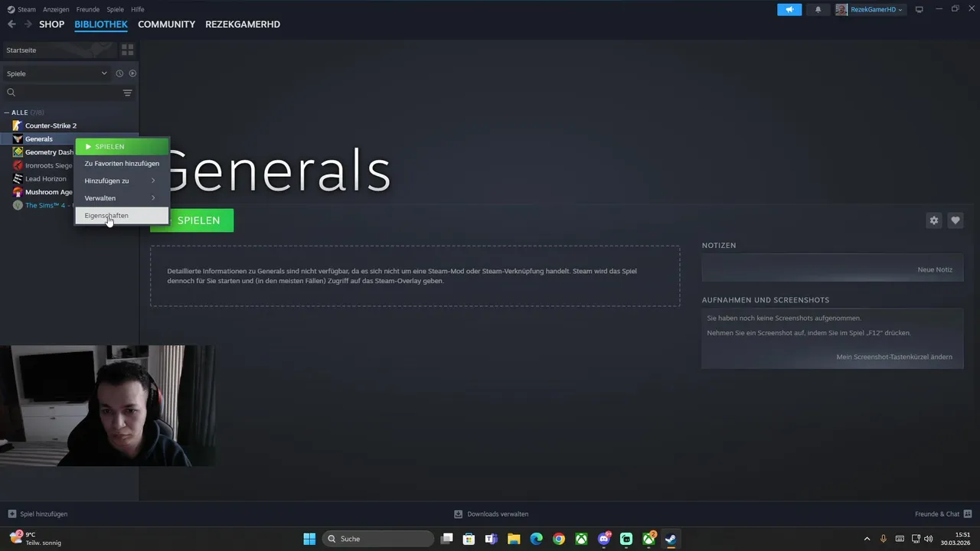Viewport: 980px width, 551px height.
Task: Show hidden system tray icons
Action: pos(867,539)
